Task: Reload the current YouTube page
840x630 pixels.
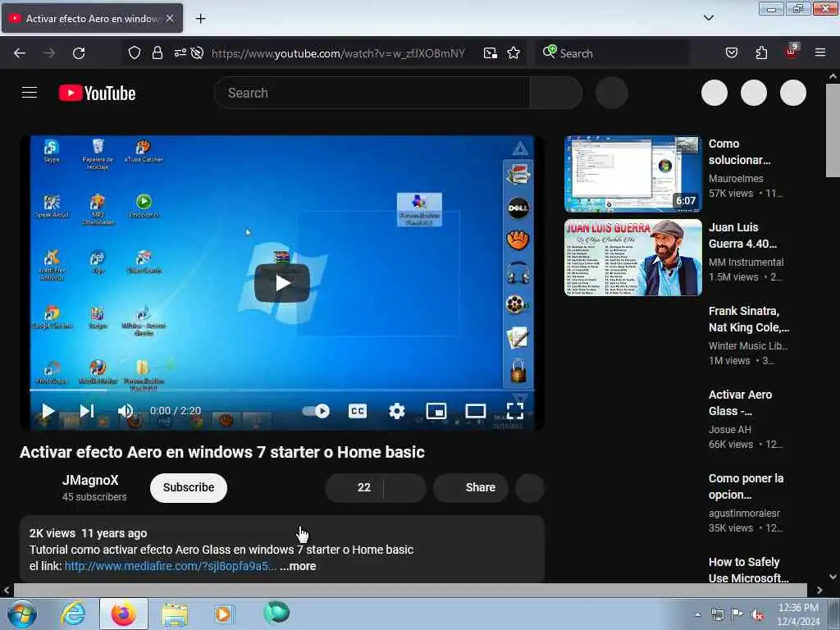Action: coord(79,53)
